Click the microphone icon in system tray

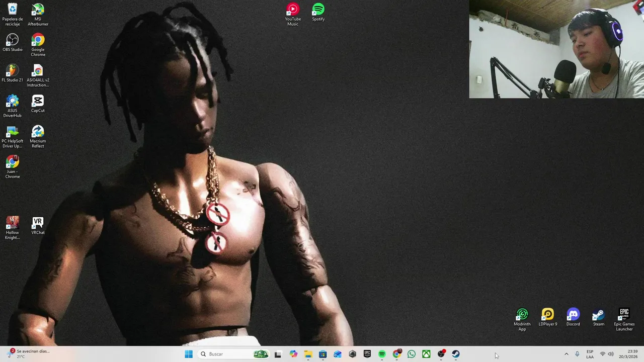pos(577,354)
